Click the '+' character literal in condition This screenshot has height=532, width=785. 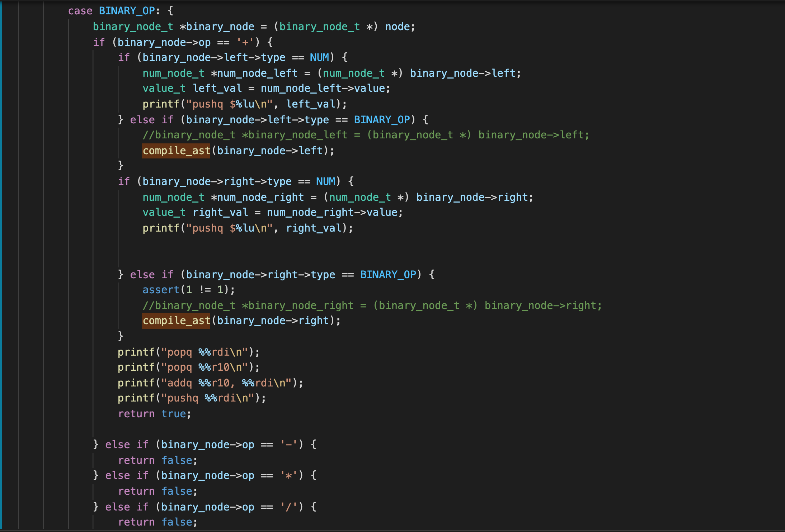click(245, 42)
